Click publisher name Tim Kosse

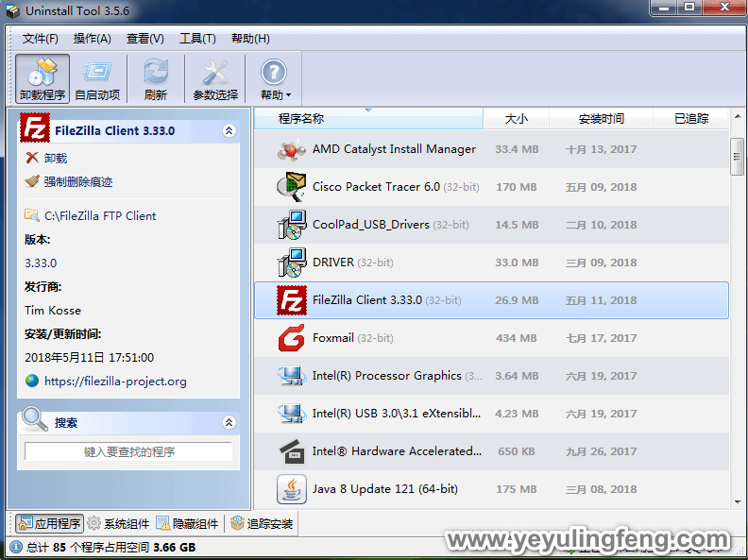53,310
